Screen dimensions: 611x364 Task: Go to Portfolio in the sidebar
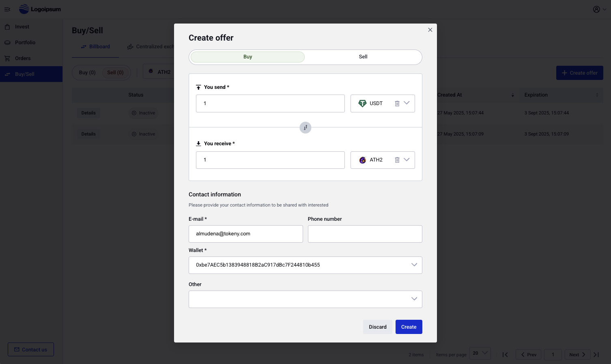(25, 43)
